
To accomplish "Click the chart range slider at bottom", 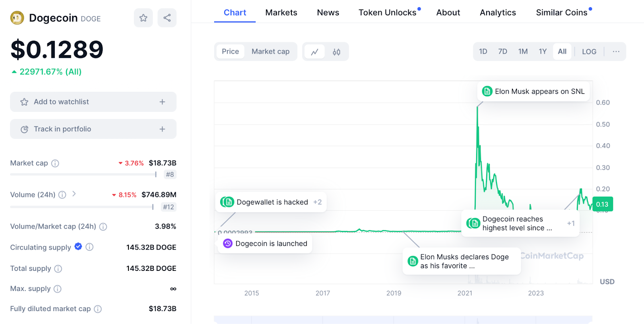I will [403, 320].
